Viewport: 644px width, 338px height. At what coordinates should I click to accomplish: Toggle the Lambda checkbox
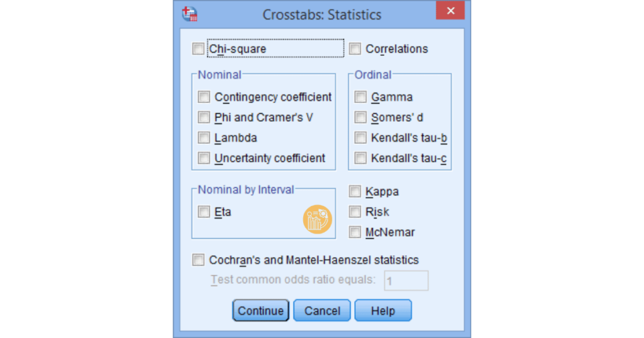tap(204, 138)
